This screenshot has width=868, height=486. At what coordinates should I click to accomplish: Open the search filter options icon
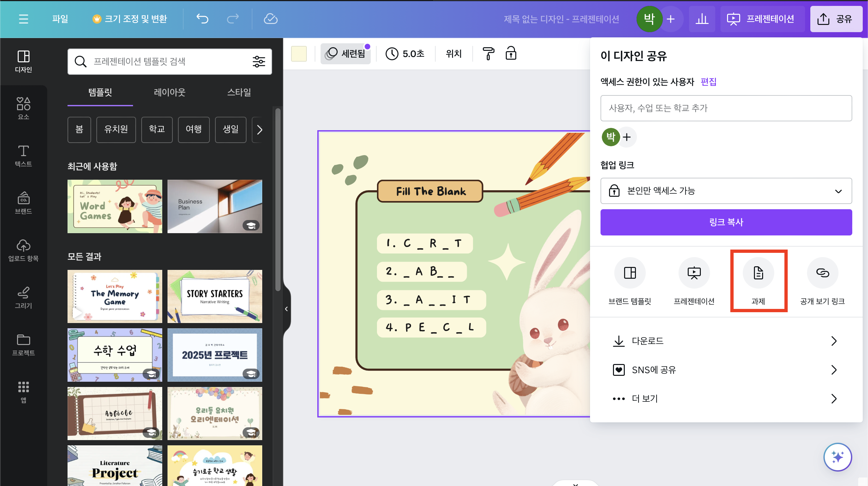tap(259, 62)
